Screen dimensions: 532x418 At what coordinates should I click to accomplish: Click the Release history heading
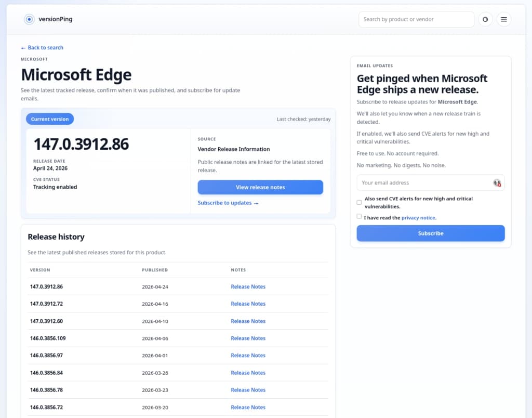[56, 237]
